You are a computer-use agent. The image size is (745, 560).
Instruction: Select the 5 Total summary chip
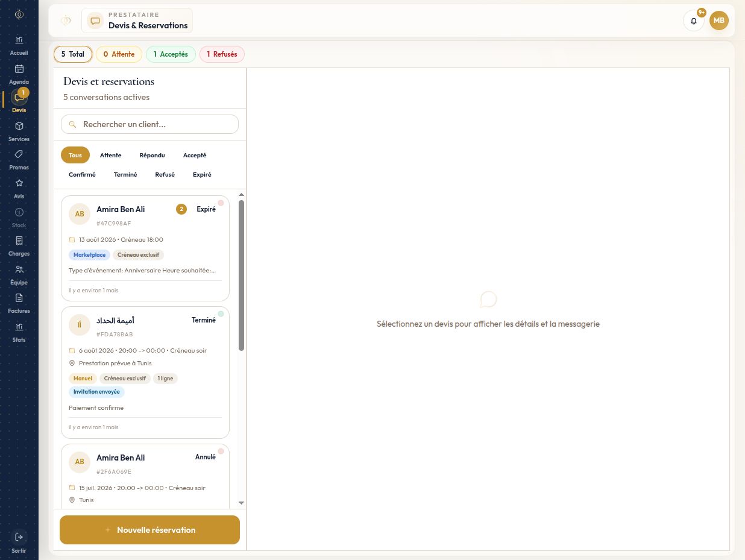73,54
